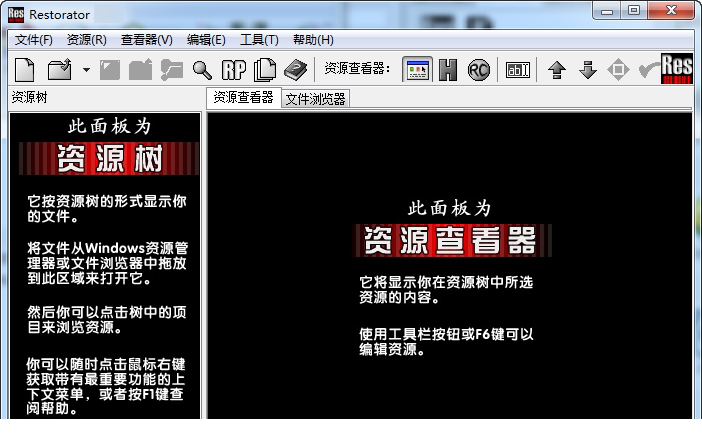This screenshot has width=702, height=435.
Task: Click the red 资源树 banner
Action: (109, 158)
